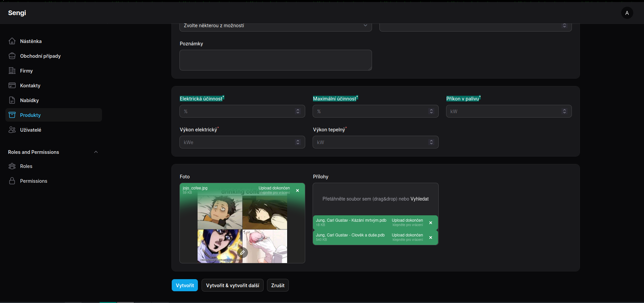Click the Zrušit button
This screenshot has height=303, width=644.
click(278, 285)
